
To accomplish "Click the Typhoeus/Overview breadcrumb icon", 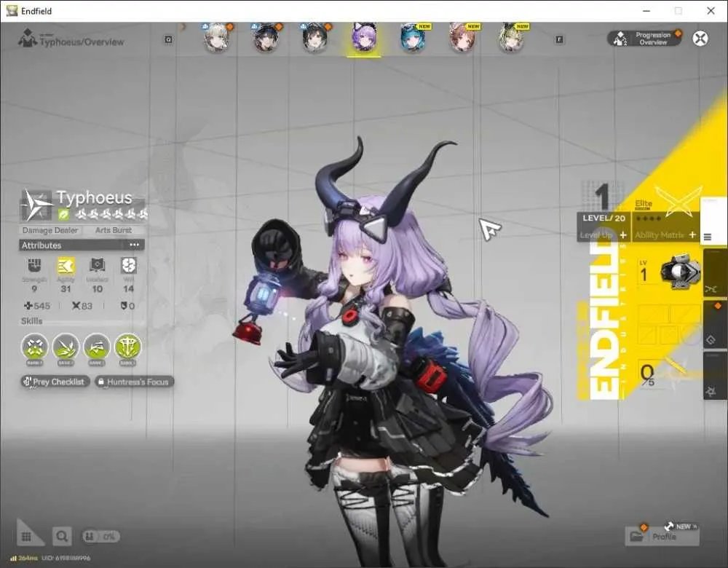I will [28, 38].
